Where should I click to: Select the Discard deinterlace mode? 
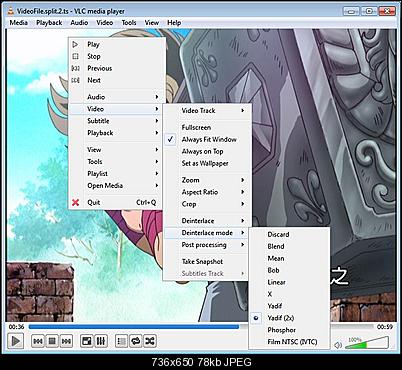[x=289, y=234]
